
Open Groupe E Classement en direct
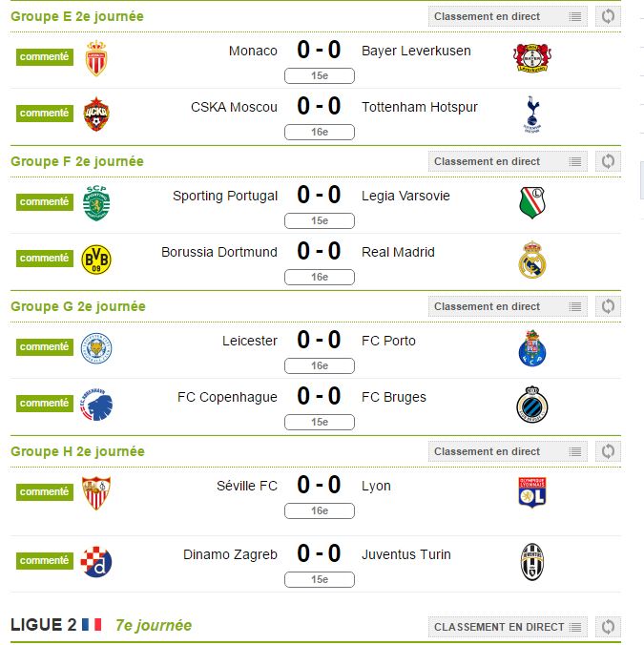tap(508, 16)
